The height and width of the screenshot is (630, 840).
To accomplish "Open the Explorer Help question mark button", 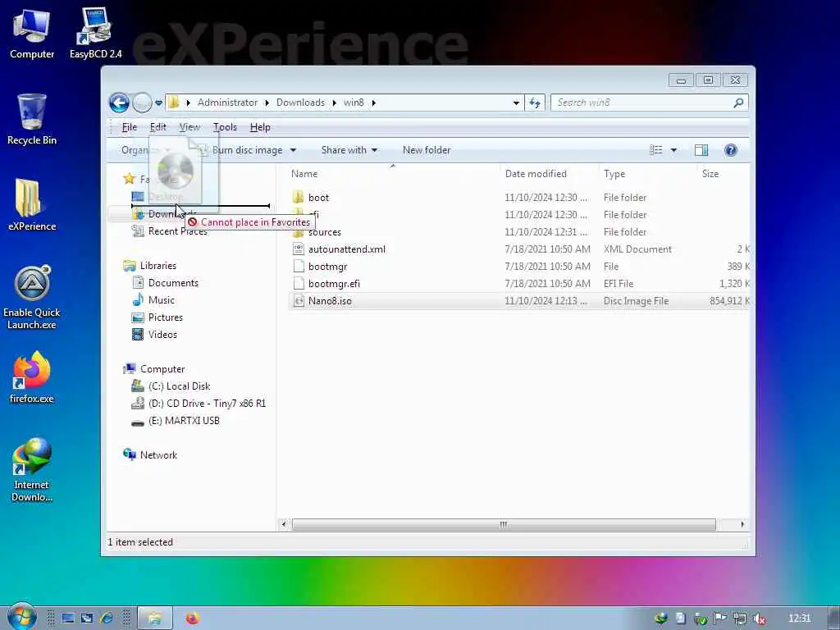I will pos(731,150).
